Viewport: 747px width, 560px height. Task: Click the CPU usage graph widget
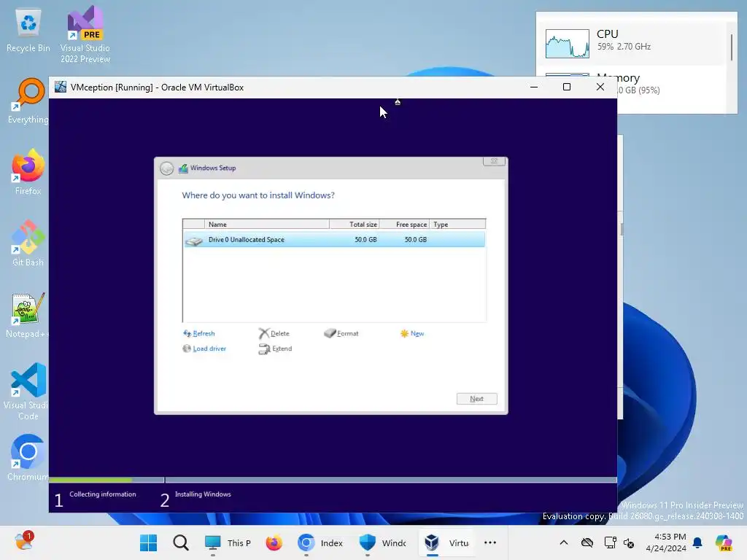(568, 44)
